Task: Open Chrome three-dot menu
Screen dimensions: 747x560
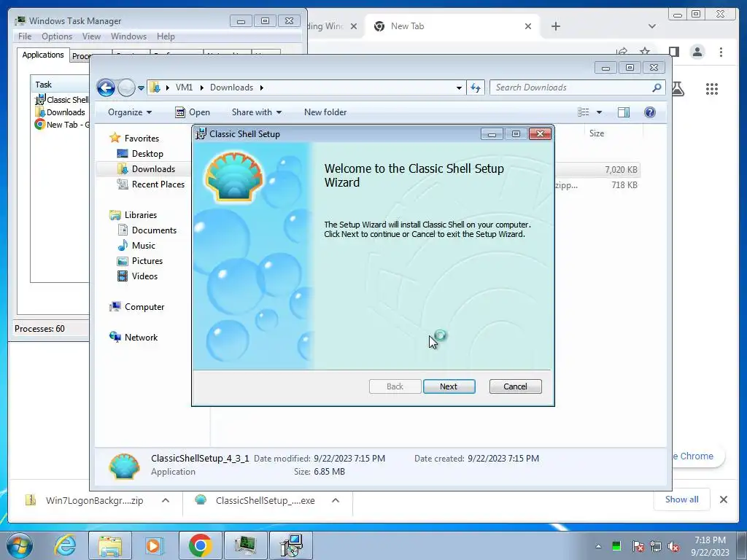Action: (x=721, y=52)
